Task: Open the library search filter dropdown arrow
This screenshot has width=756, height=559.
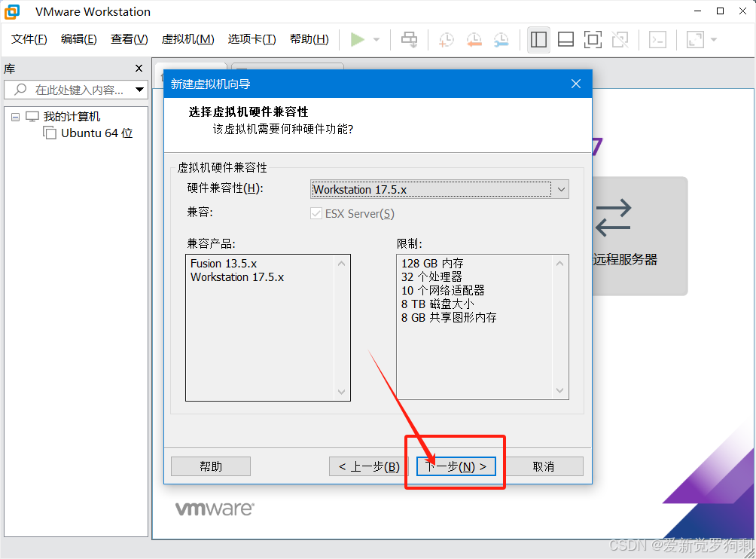Action: tap(140, 90)
